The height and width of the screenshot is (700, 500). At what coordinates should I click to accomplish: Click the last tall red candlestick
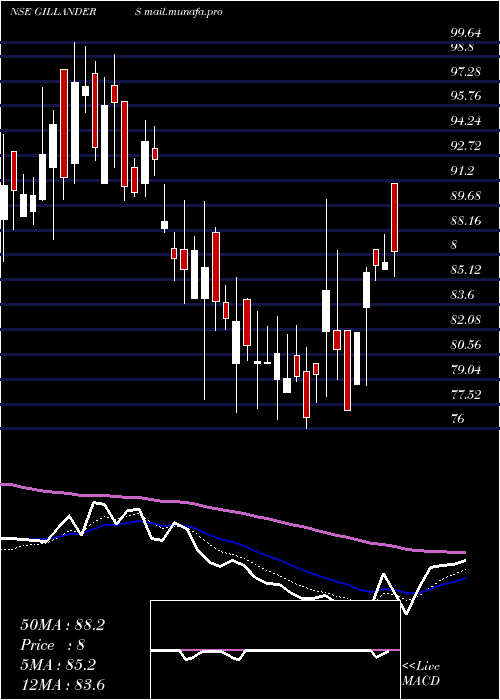[395, 217]
